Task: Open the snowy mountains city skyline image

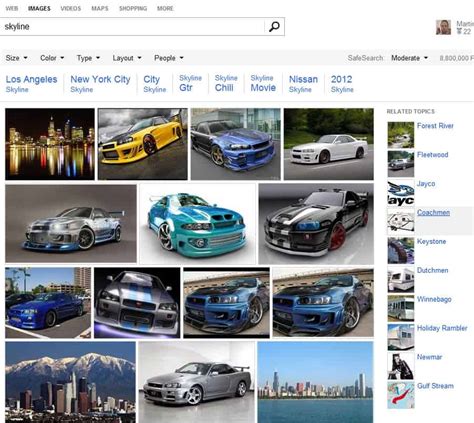Action: pos(70,382)
